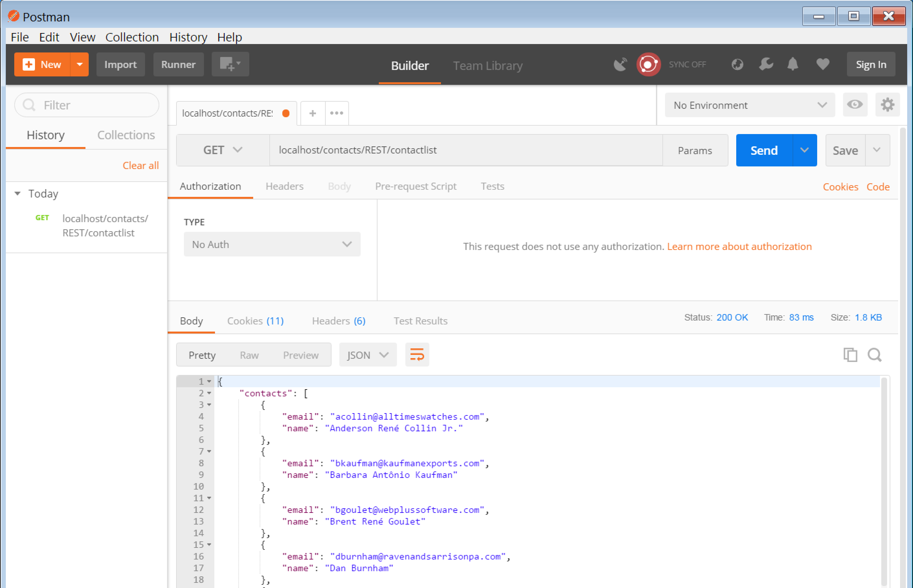This screenshot has height=588, width=913.
Task: Select the response Headers (6) tab
Action: [x=339, y=321]
